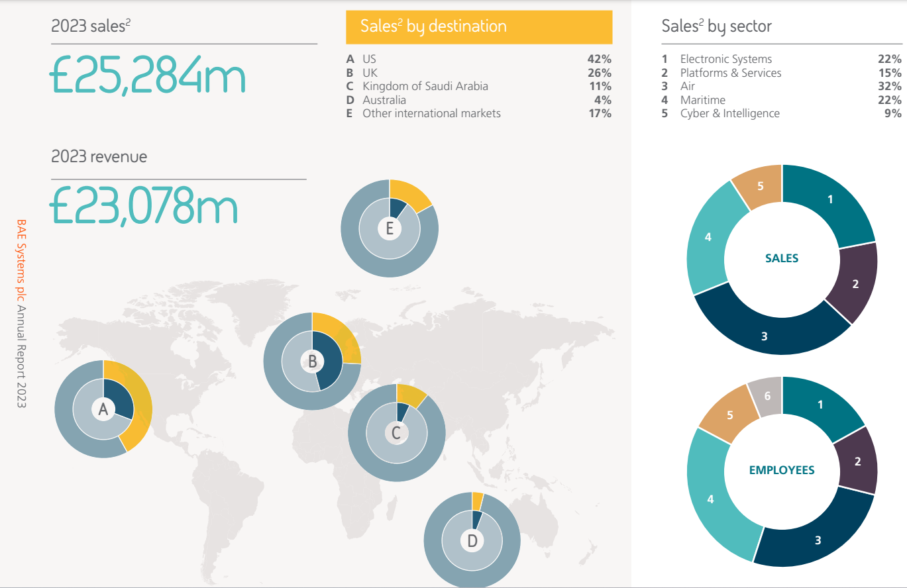Viewport: 907px width, 588px height.
Task: Select the Cyber & Intelligence legend entry
Action: click(729, 113)
